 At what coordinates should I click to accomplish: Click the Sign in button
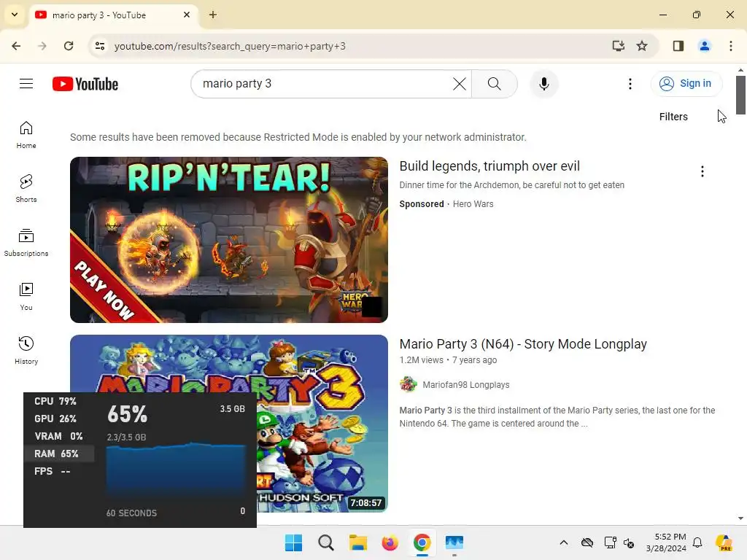(686, 83)
